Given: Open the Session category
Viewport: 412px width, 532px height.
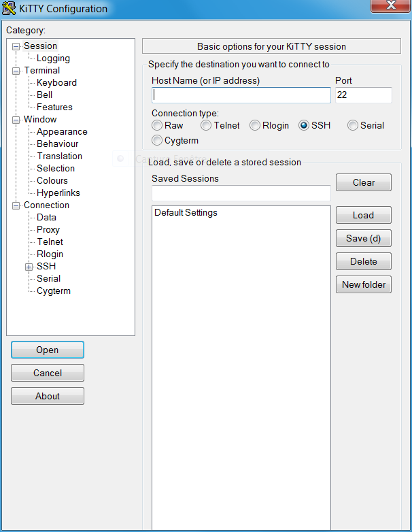Looking at the screenshot, I should pyautogui.click(x=40, y=46).
